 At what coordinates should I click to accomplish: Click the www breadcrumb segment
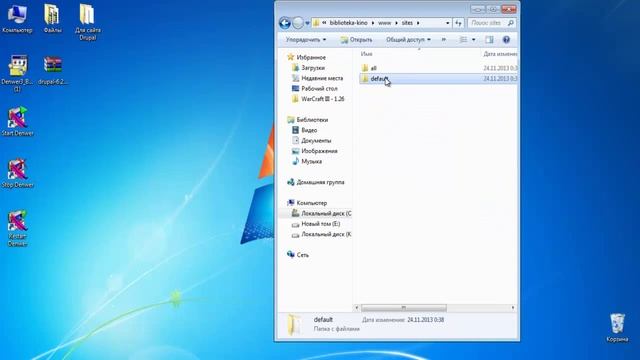(x=384, y=23)
